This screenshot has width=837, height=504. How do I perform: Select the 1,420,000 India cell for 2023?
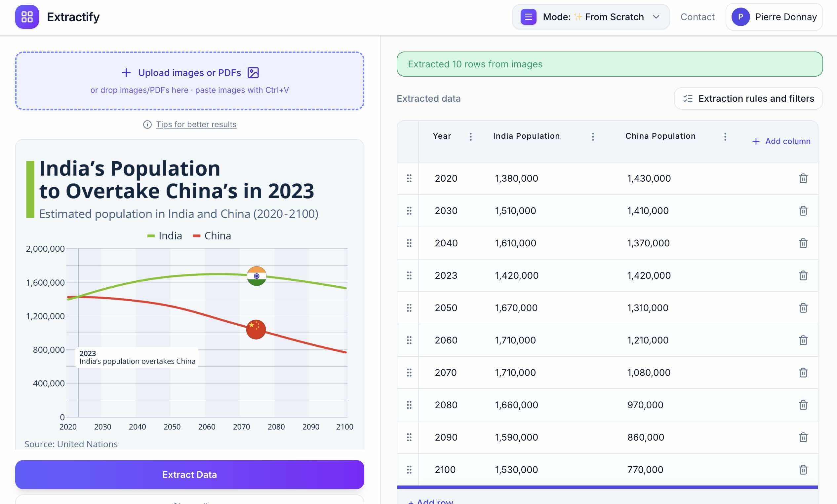pos(516,275)
